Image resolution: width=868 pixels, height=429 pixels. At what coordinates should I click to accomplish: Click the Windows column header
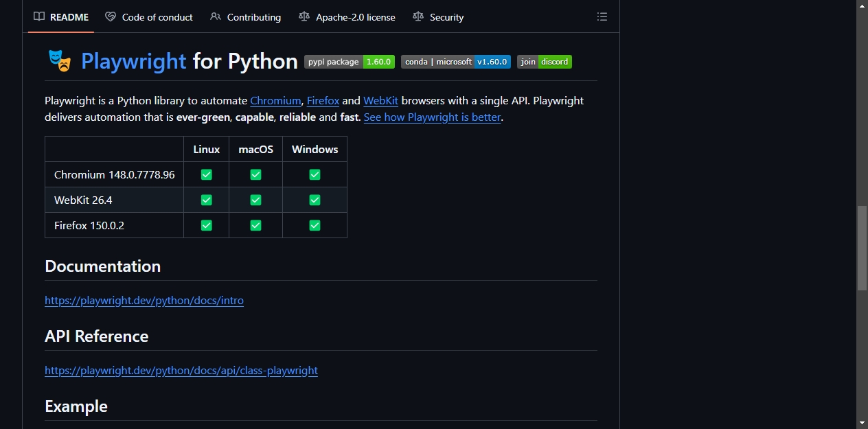coord(315,149)
